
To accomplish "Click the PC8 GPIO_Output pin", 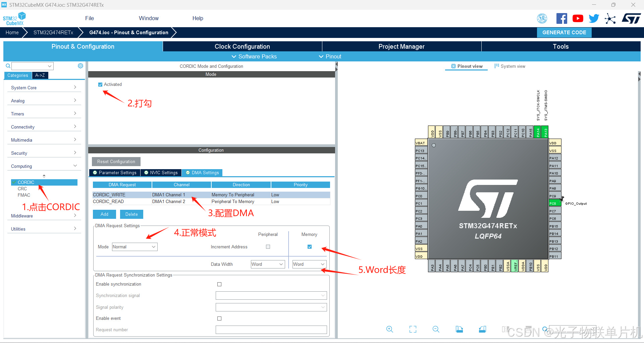I will (x=555, y=203).
